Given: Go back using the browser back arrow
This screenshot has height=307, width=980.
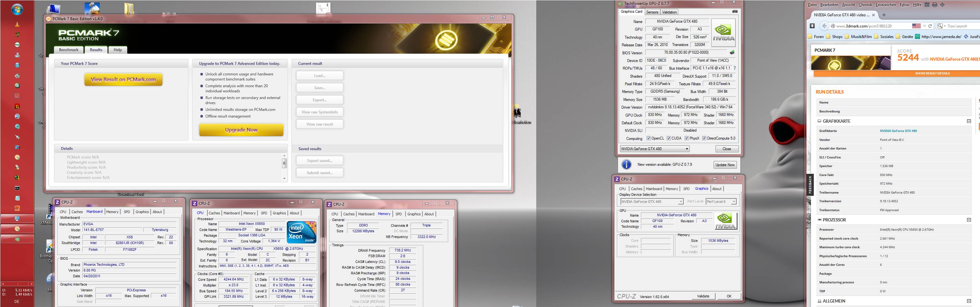Looking at the screenshot, I should point(824,26).
